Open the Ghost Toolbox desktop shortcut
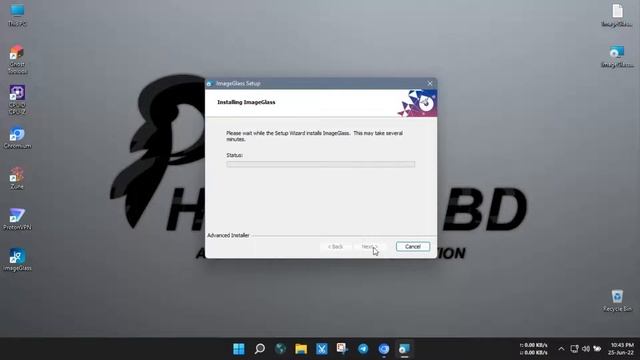The height and width of the screenshot is (360, 640). pyautogui.click(x=17, y=60)
